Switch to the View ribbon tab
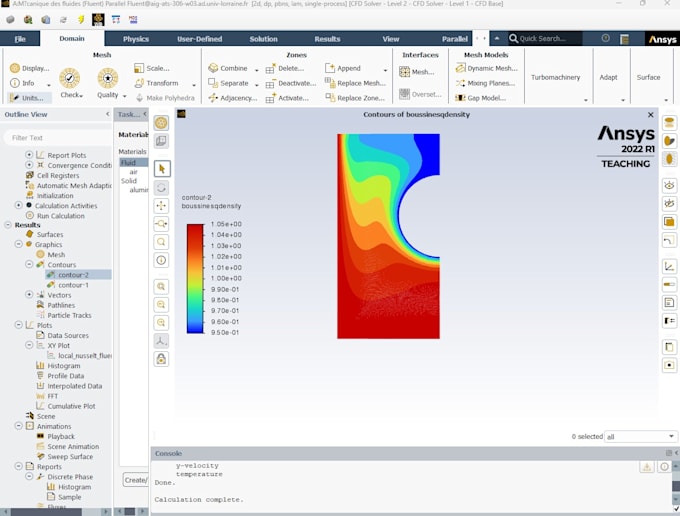This screenshot has width=680, height=516. click(x=391, y=39)
